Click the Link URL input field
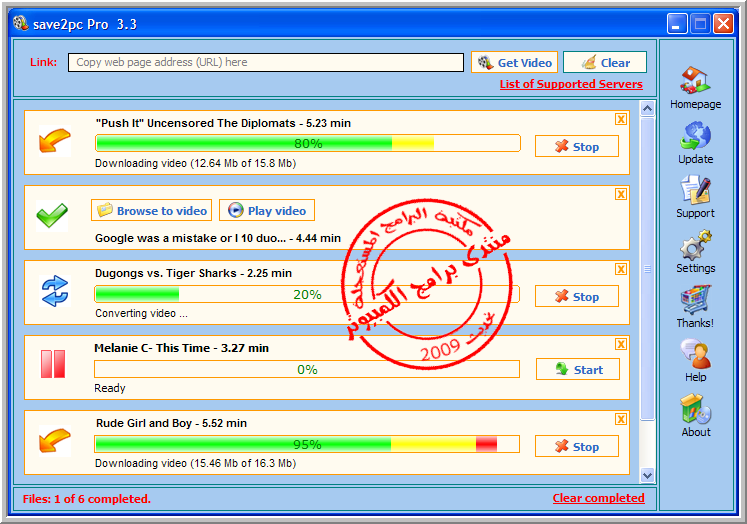 click(x=266, y=62)
